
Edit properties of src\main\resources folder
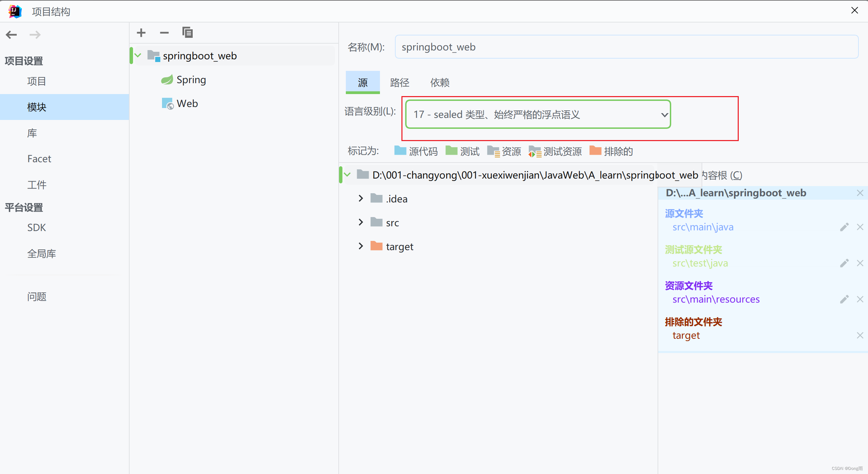pyautogui.click(x=844, y=300)
